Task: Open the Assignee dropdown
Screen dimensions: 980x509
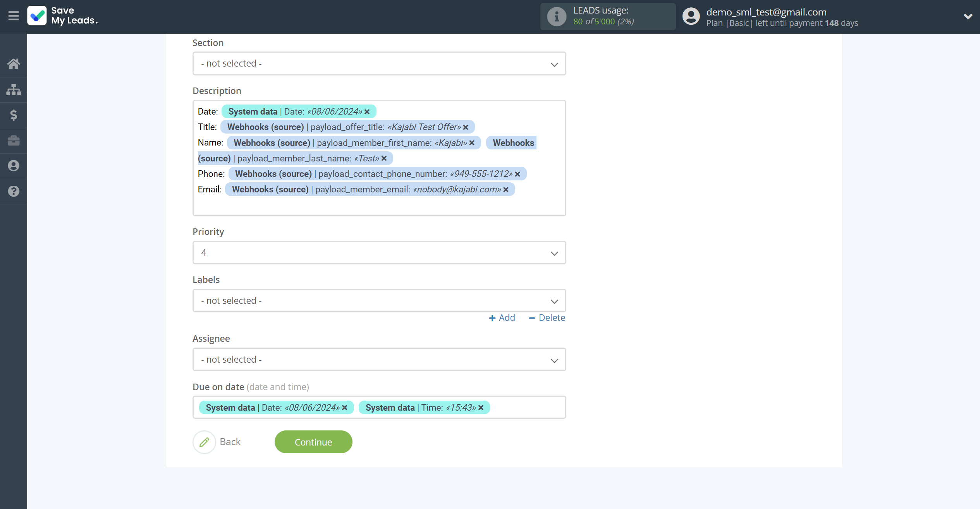Action: click(x=379, y=360)
